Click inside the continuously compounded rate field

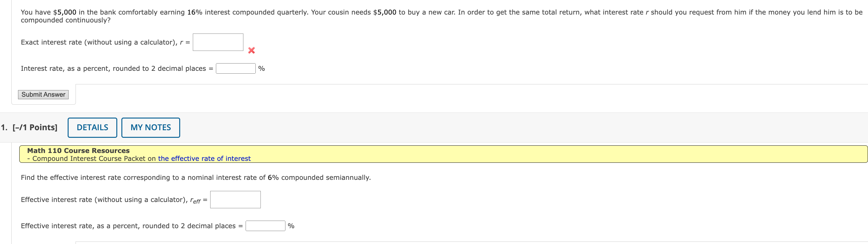218,42
